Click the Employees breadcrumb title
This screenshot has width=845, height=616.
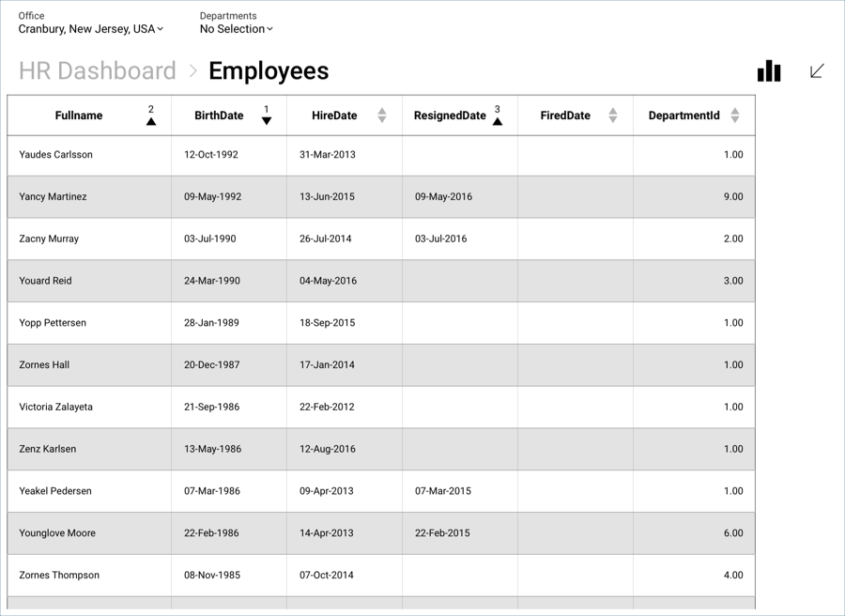(269, 71)
